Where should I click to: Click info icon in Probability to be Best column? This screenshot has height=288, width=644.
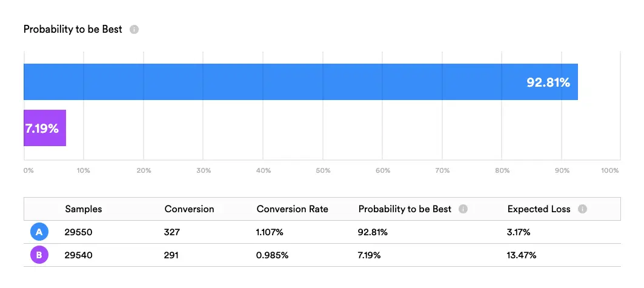tap(463, 209)
